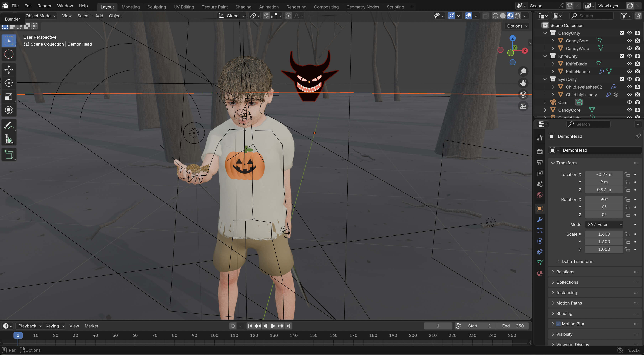Collapse the KnifeOnly collection
Screen dimensions: 644x355
click(545, 56)
